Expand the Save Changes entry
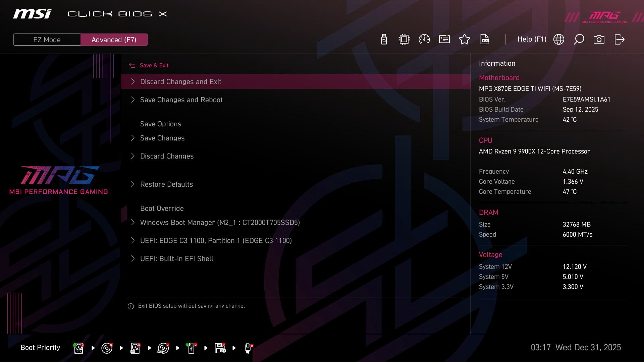This screenshot has width=644, height=362. point(162,138)
